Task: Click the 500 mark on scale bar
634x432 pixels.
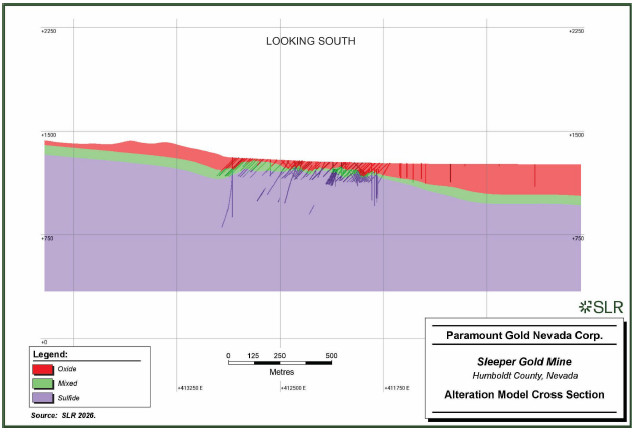Action: click(x=331, y=356)
